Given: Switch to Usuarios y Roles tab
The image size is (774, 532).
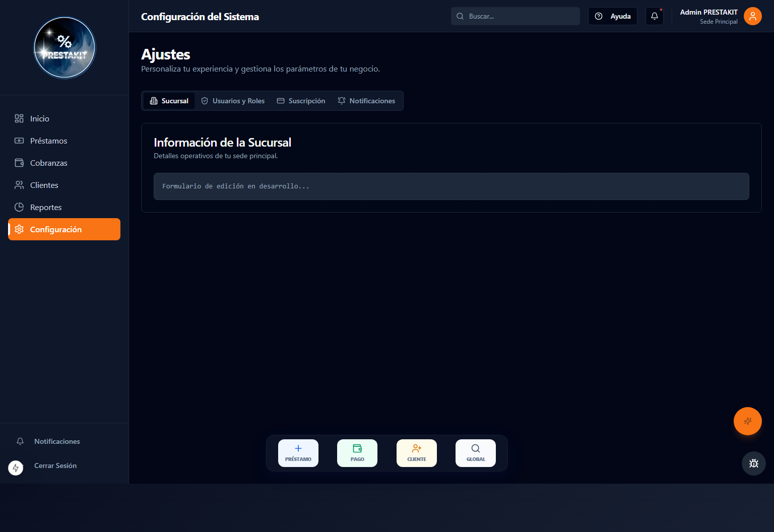Looking at the screenshot, I should pos(233,101).
